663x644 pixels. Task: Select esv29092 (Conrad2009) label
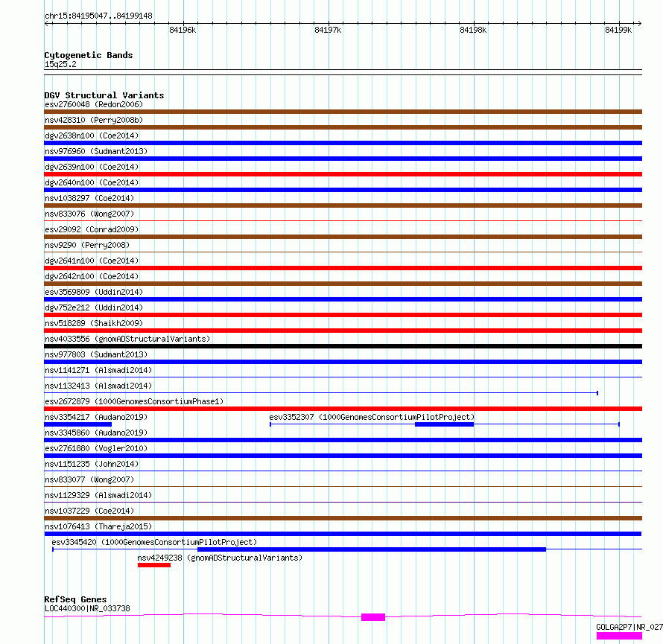tap(92, 229)
